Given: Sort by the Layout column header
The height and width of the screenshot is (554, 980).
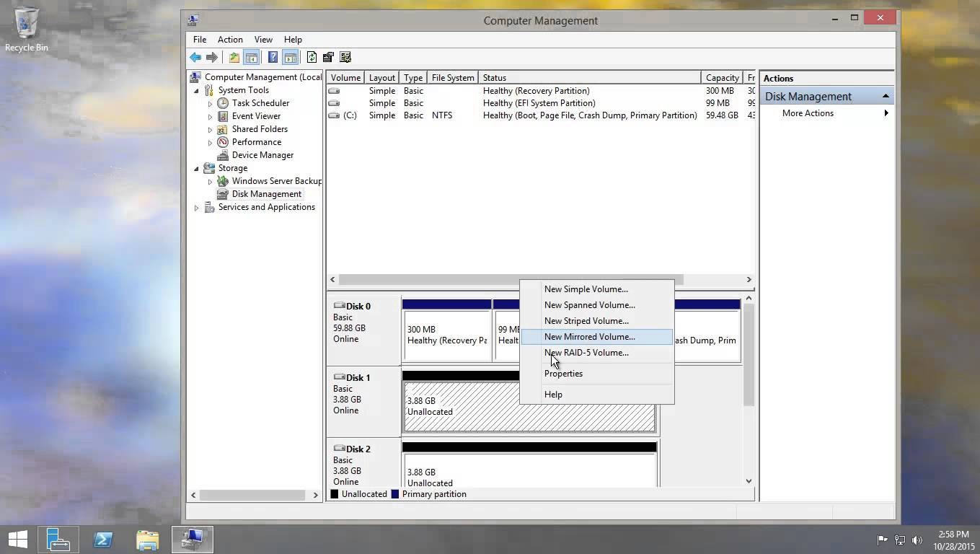Looking at the screenshot, I should coord(382,78).
